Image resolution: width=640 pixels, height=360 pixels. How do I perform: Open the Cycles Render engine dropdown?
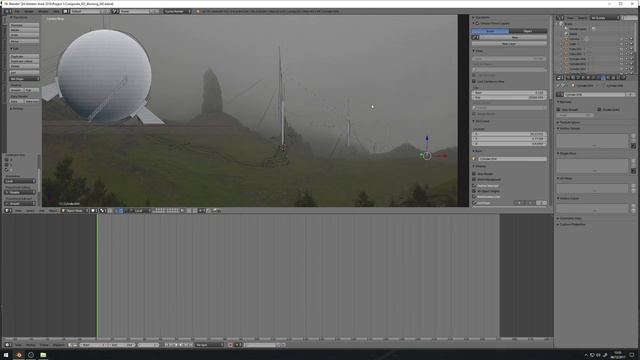[177, 11]
